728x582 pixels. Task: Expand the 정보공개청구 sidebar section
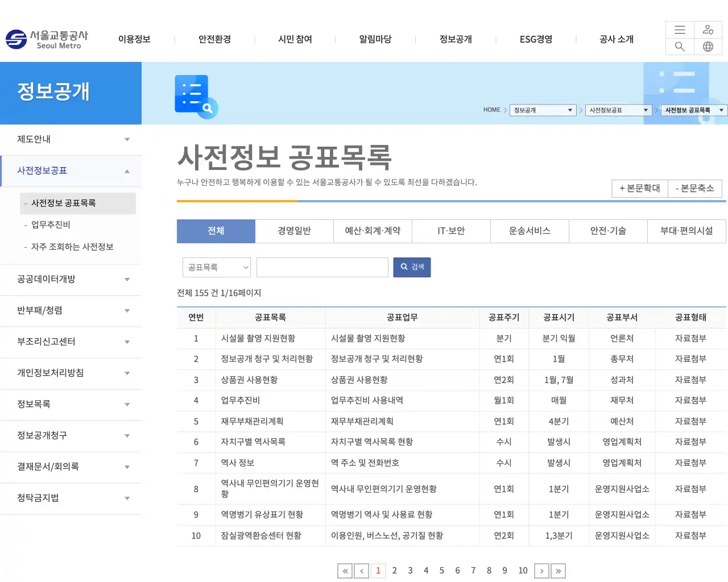(x=71, y=435)
